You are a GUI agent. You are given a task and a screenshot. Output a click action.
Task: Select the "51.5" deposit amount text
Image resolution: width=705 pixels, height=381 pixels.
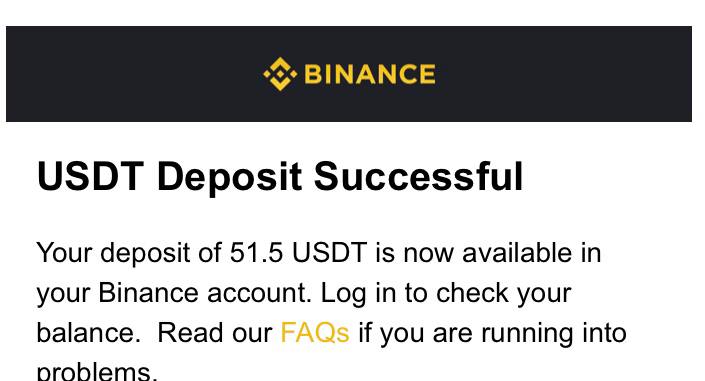[256, 253]
